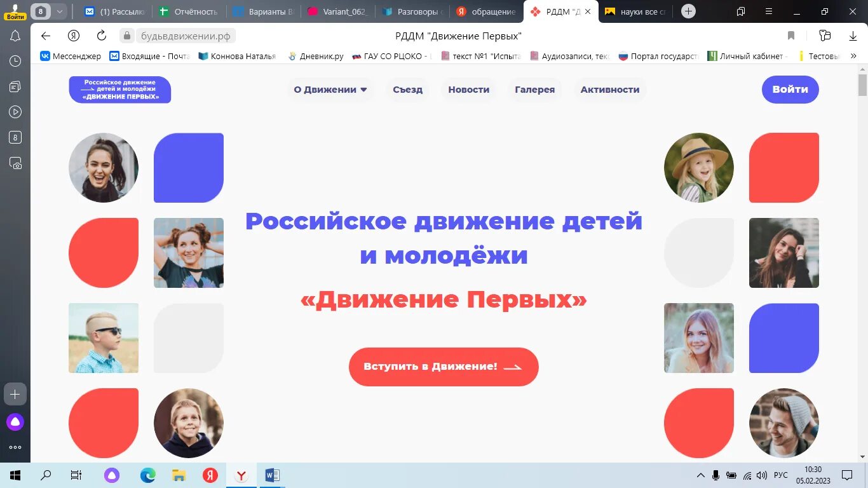Screen dimensions: 868x488
Task: Switch to the Отчётность tab
Action: (189, 11)
